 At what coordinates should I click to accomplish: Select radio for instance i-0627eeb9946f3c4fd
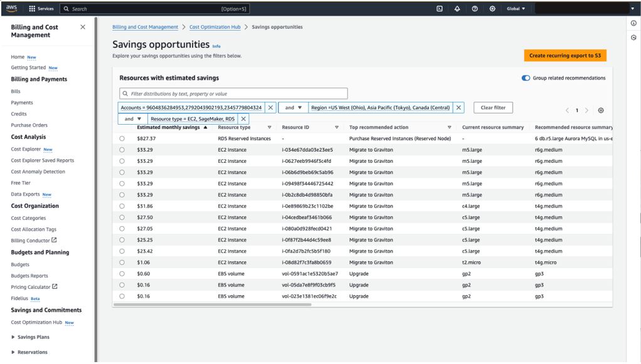click(122, 161)
